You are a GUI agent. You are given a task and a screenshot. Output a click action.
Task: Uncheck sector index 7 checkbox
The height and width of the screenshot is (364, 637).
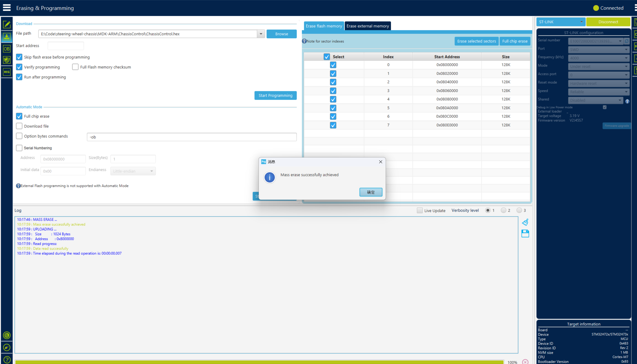click(x=333, y=125)
